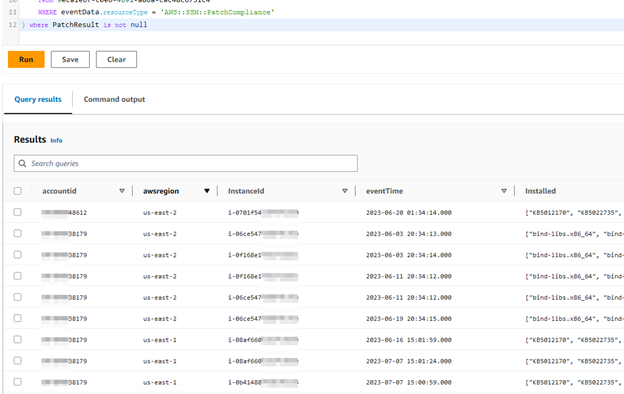Click Installed cell in 2023-06-20 row
The width and height of the screenshot is (624, 394).
coord(573,213)
